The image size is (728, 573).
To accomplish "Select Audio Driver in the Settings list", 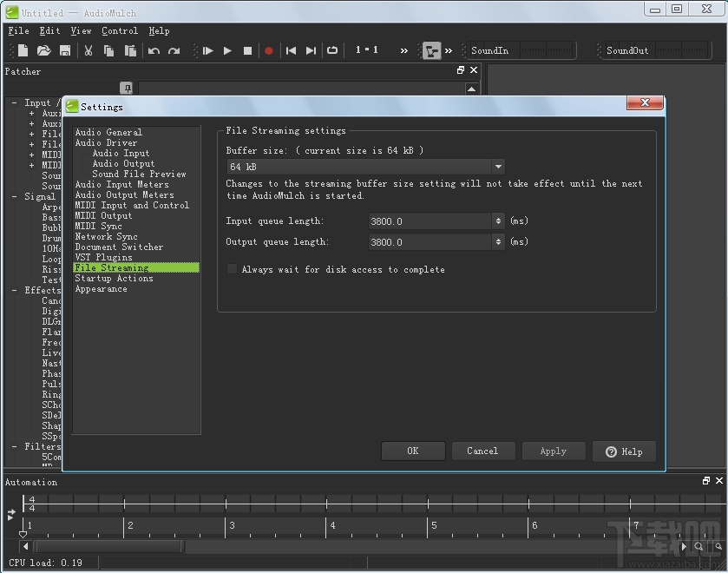I will pyautogui.click(x=106, y=142).
